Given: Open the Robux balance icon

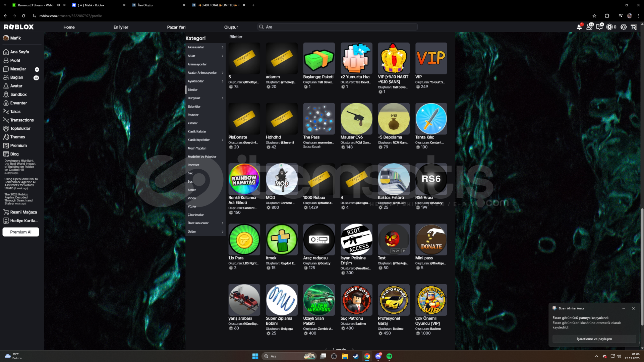Looking at the screenshot, I should pos(609,27).
